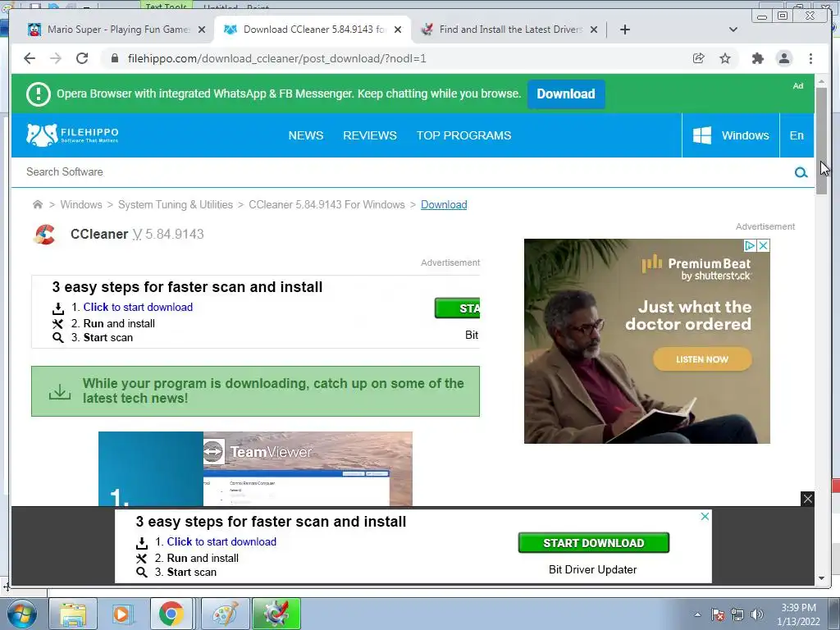Viewport: 840px width, 630px height.
Task: Click 'Click to start download' in bottom ad
Action: [221, 541]
